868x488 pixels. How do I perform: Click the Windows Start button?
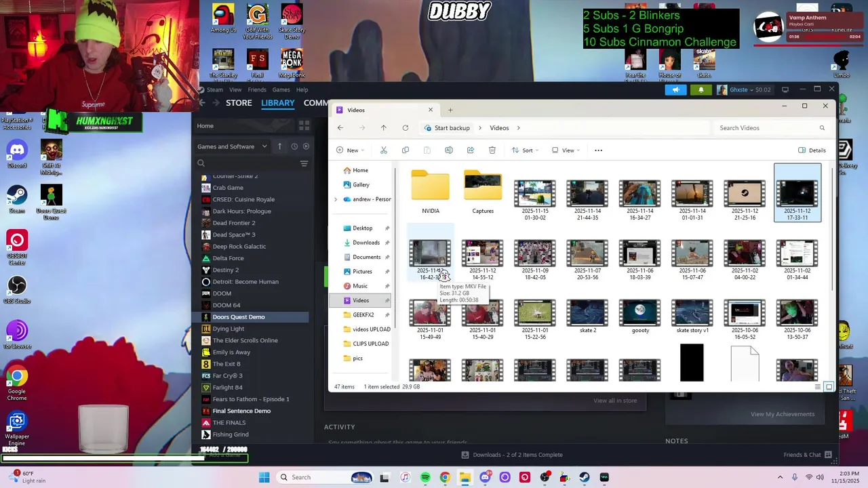[264, 477]
